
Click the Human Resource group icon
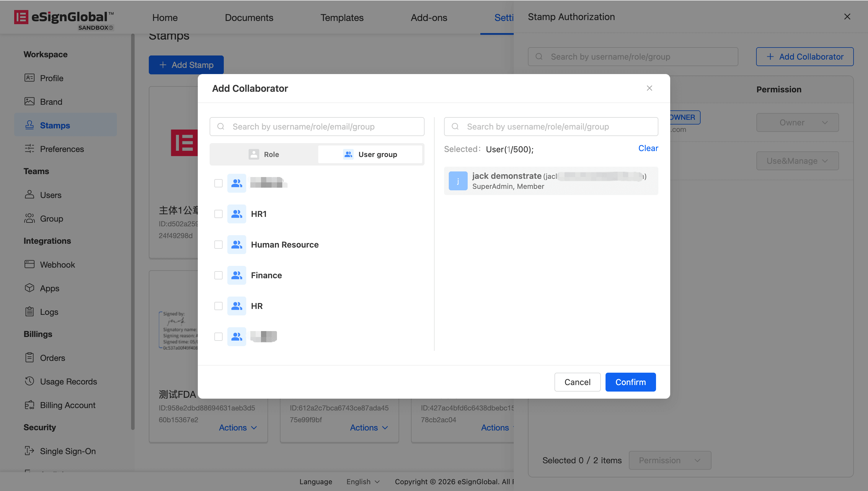[236, 245]
